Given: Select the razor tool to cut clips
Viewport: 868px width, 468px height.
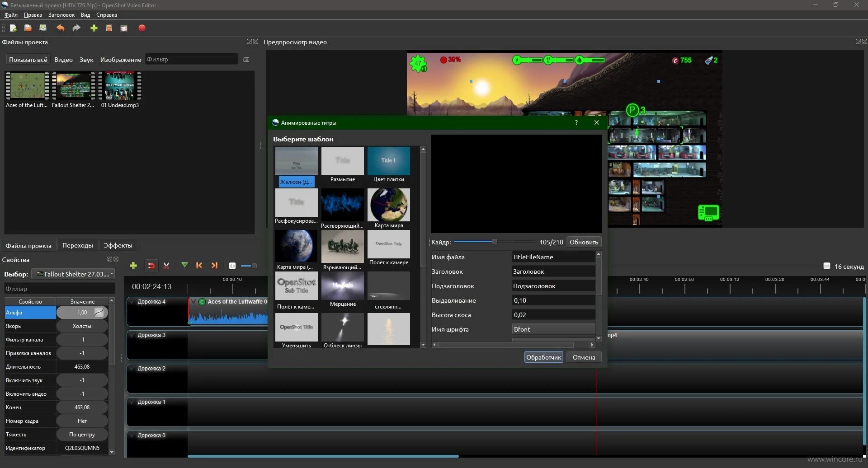Looking at the screenshot, I should pos(166,266).
